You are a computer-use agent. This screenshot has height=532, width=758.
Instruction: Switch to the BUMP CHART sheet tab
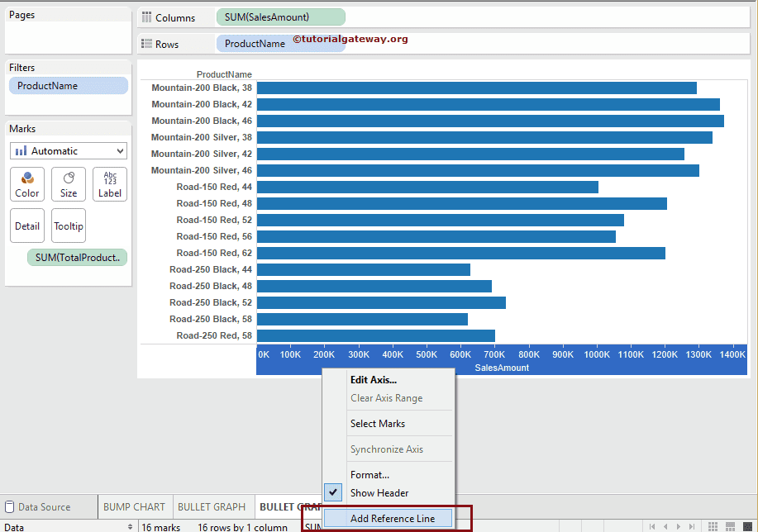[134, 507]
